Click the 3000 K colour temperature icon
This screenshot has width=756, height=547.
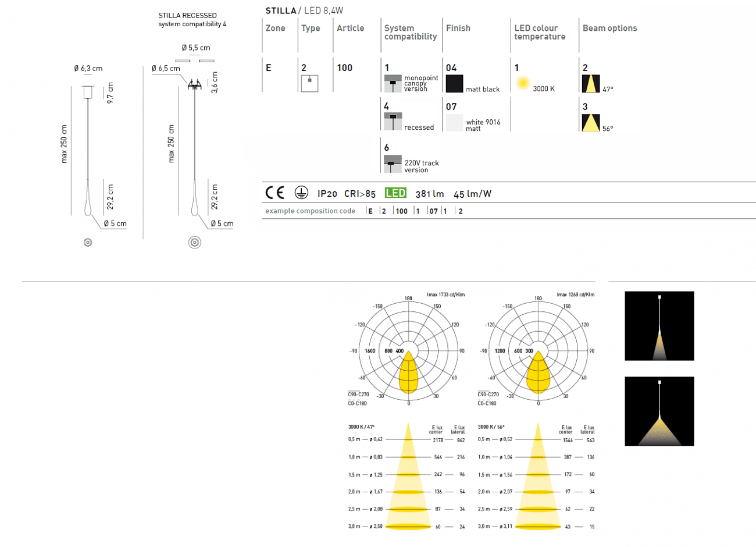(x=522, y=83)
